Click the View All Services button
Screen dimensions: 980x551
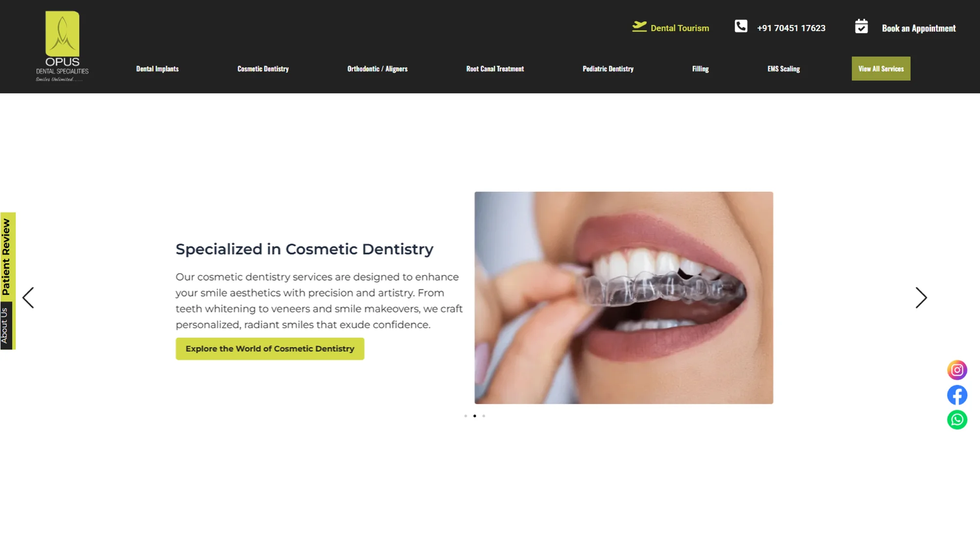click(x=881, y=69)
